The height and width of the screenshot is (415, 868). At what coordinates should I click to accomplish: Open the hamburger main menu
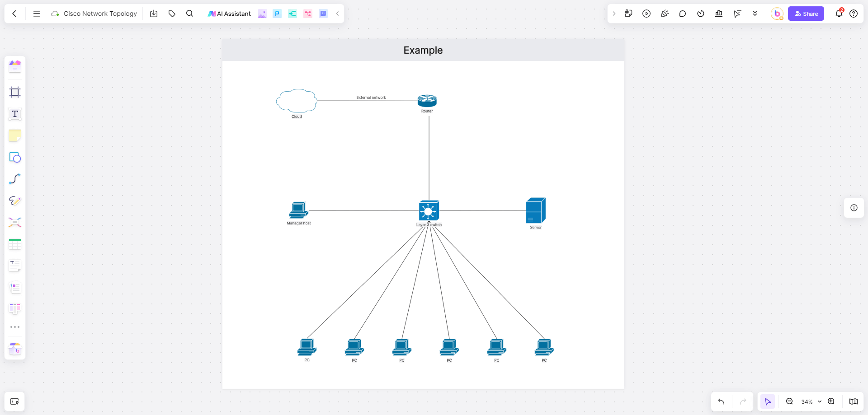coord(37,14)
